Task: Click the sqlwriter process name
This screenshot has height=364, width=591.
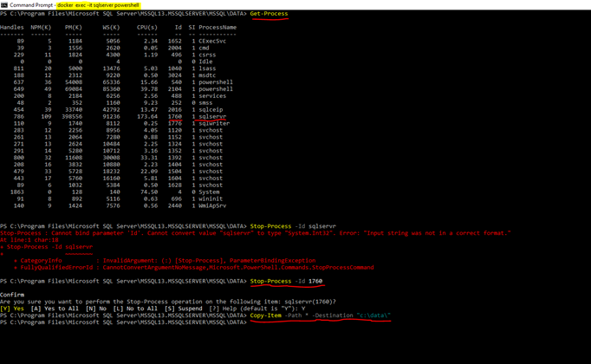Action: pos(214,123)
